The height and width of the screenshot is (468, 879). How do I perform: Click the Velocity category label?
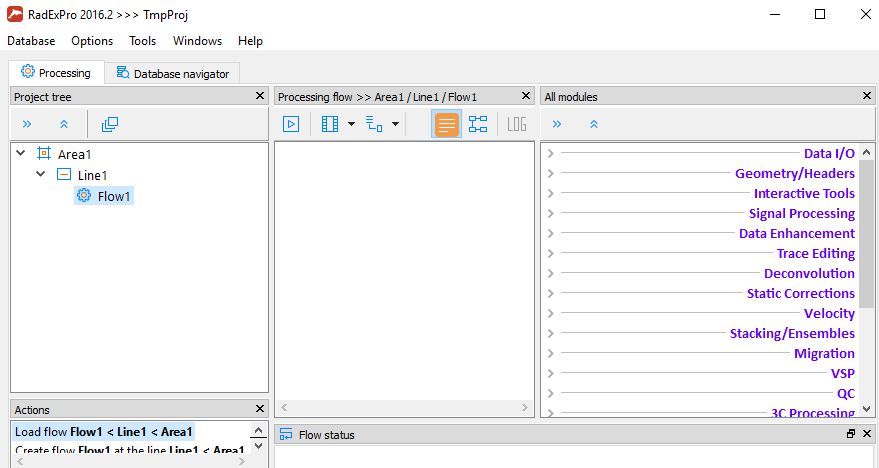(829, 314)
